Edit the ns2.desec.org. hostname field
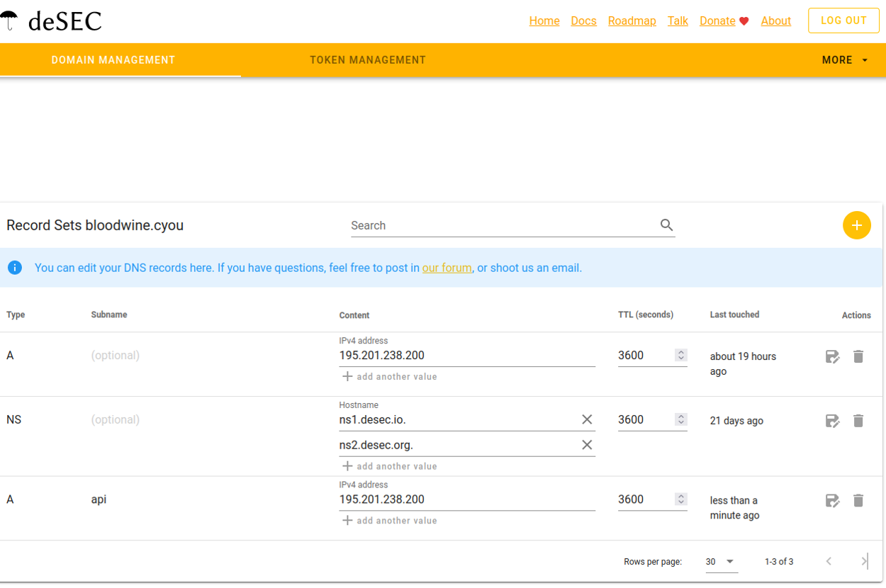 click(x=459, y=446)
